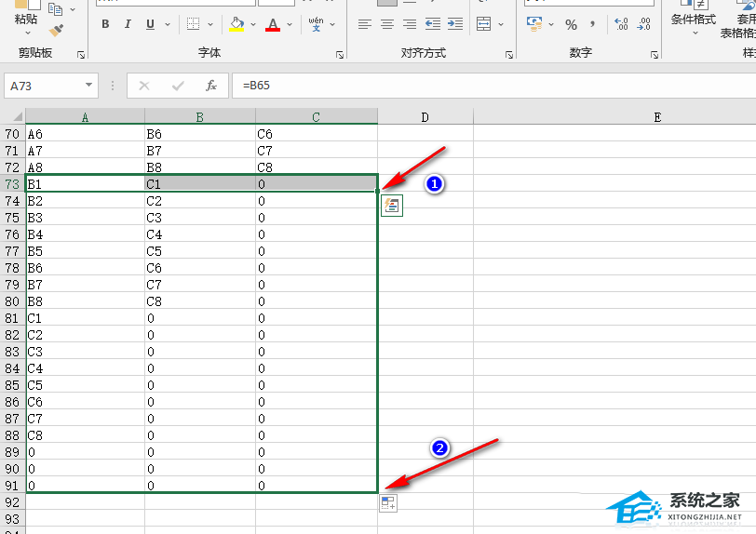Toggle Italic formatting
Screen dimensions: 756x534
[128, 24]
